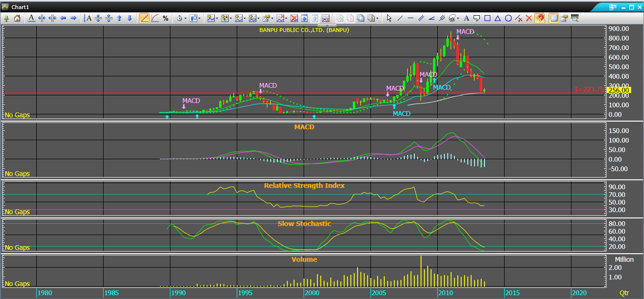Viewport: 644px width, 299px height.
Task: Click the underlined A scale icon
Action: point(32,18)
